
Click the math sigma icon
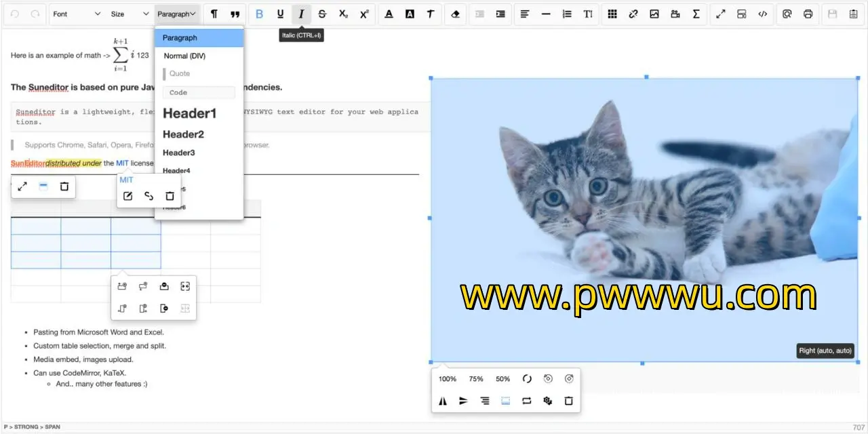coord(696,14)
